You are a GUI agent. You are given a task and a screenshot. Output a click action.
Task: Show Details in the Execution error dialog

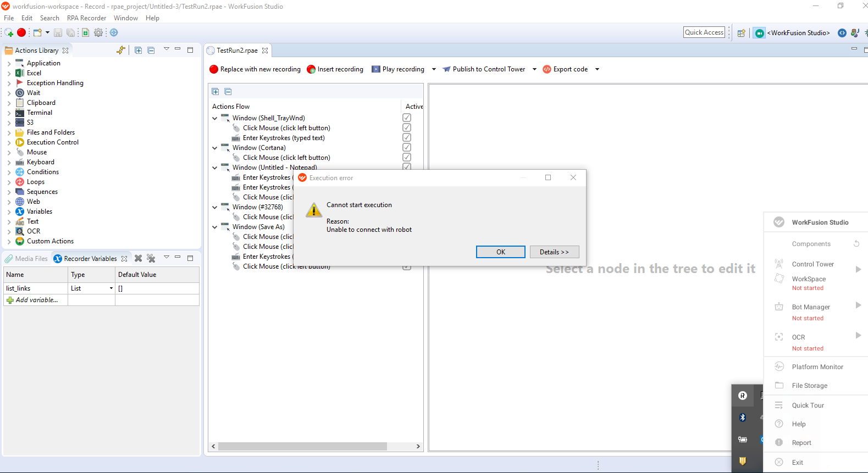pos(554,252)
